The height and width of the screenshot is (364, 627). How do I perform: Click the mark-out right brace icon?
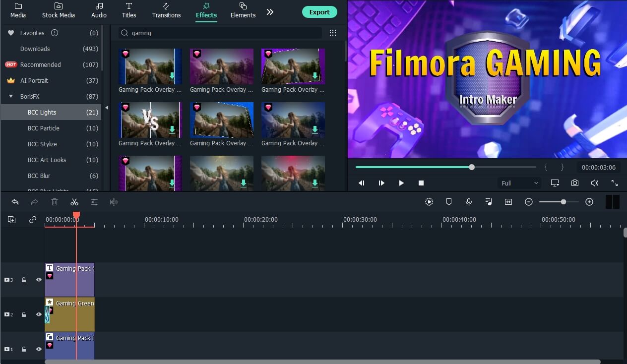coord(562,168)
